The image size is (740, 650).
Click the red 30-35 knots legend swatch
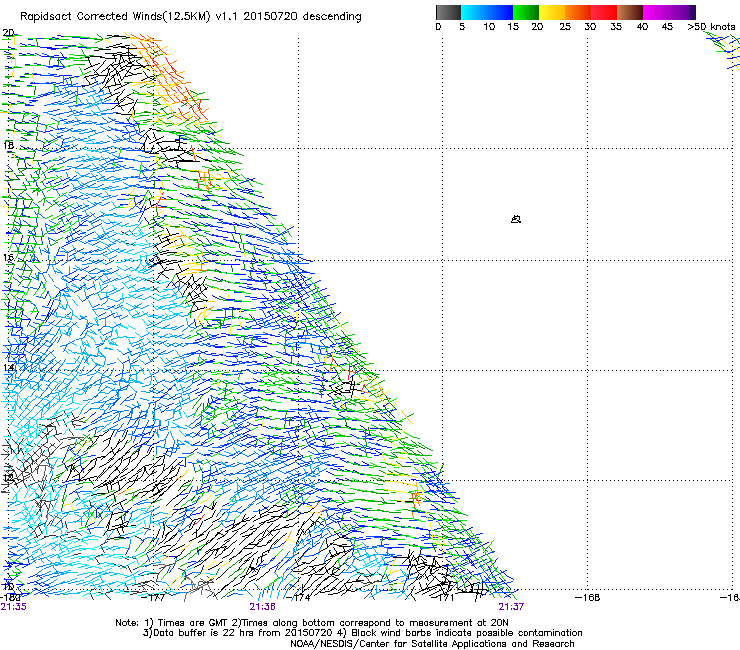tap(604, 12)
